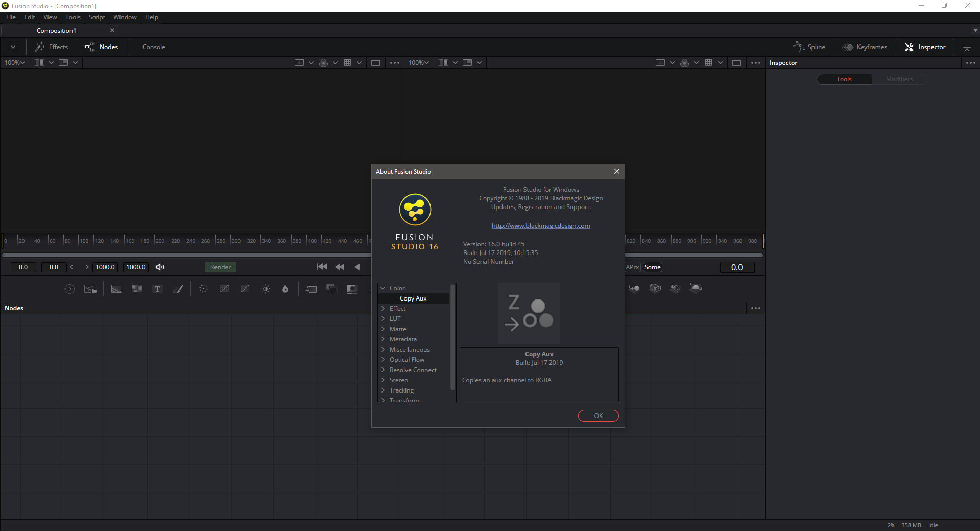
Task: Open the Effects library panel
Action: point(51,47)
